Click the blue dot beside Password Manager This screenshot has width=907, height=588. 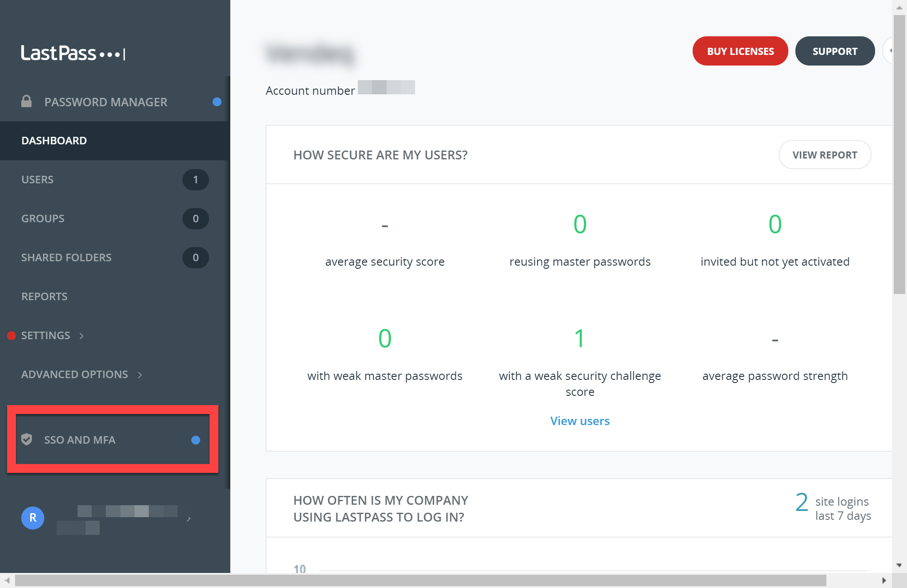(217, 102)
